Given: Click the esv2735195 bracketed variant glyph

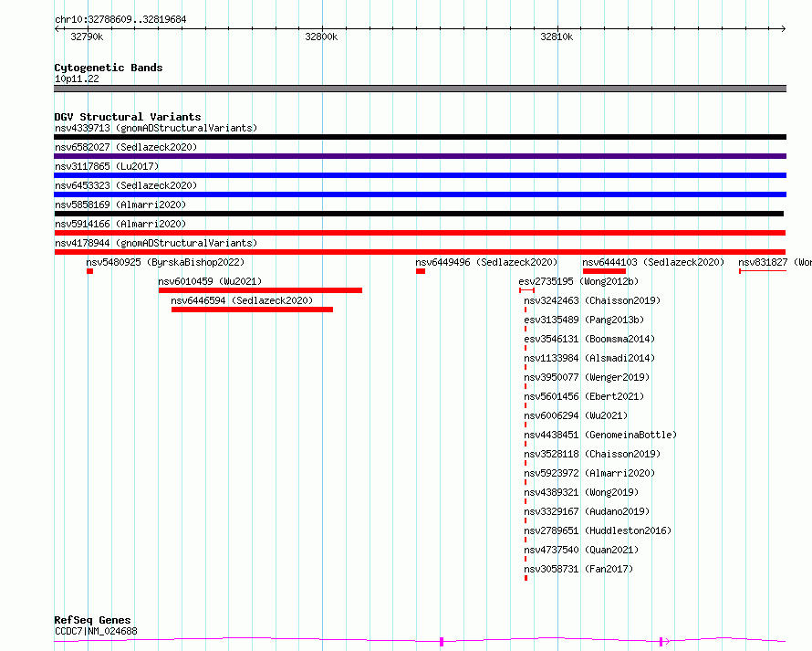Looking at the screenshot, I should (526, 290).
